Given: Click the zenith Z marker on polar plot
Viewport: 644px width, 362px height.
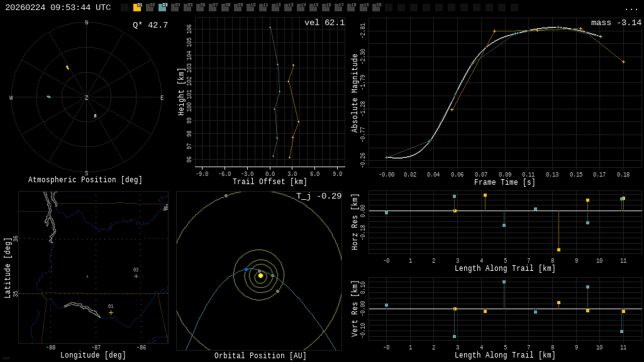Looking at the screenshot, I should pos(86,98).
